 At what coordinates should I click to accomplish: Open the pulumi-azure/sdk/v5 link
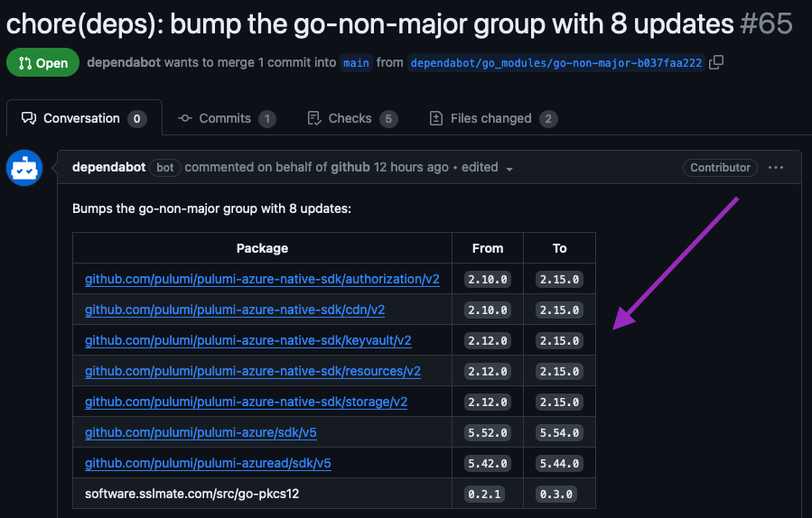coord(201,432)
